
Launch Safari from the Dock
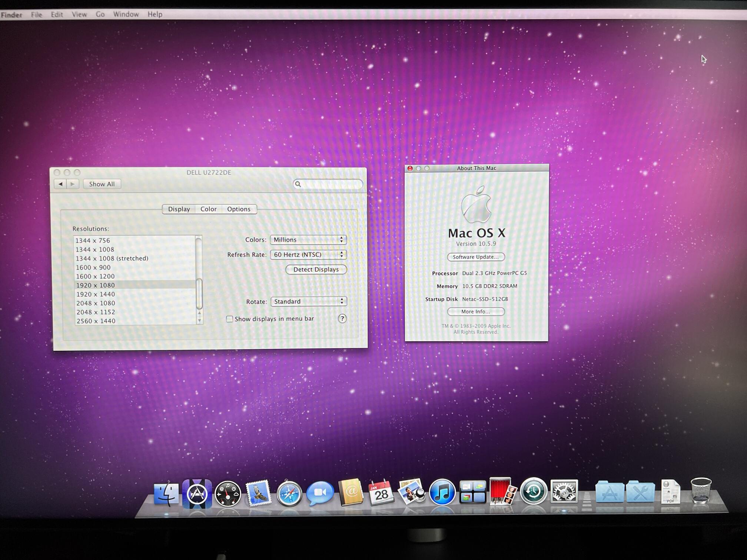pyautogui.click(x=289, y=493)
